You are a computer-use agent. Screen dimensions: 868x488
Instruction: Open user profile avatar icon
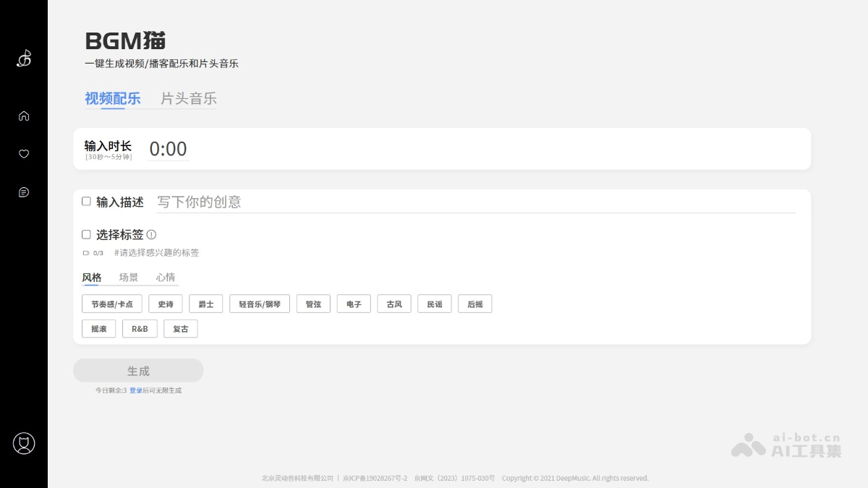tap(24, 443)
